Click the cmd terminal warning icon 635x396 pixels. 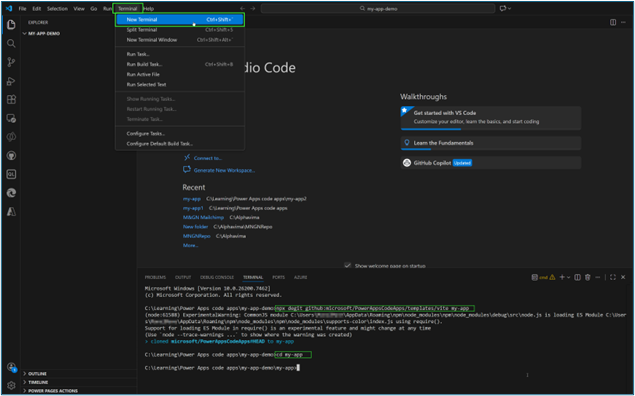(x=552, y=277)
